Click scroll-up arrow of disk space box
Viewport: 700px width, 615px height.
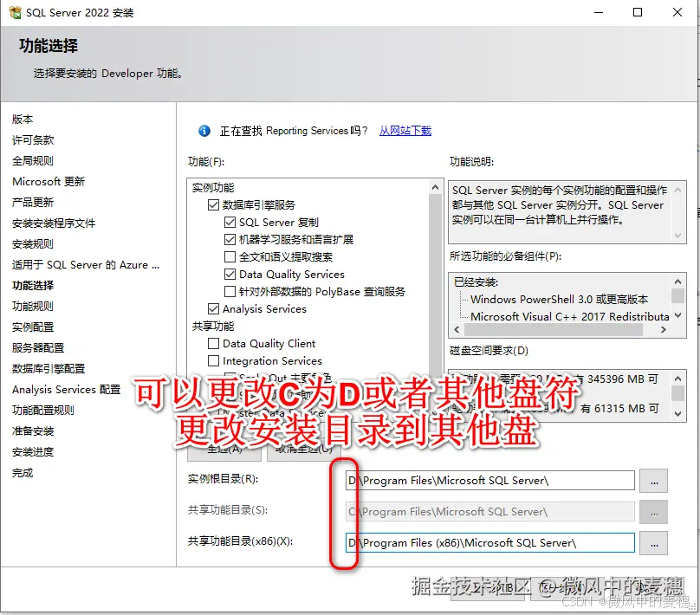click(677, 379)
